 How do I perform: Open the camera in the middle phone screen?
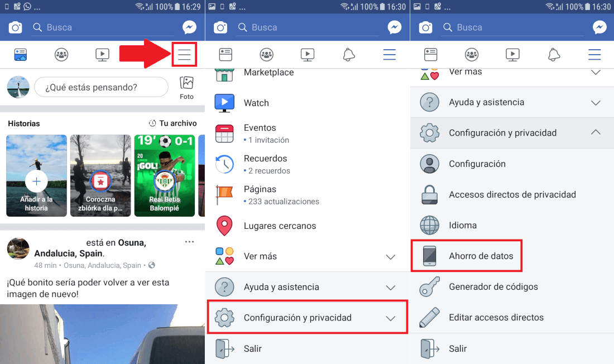tap(220, 27)
